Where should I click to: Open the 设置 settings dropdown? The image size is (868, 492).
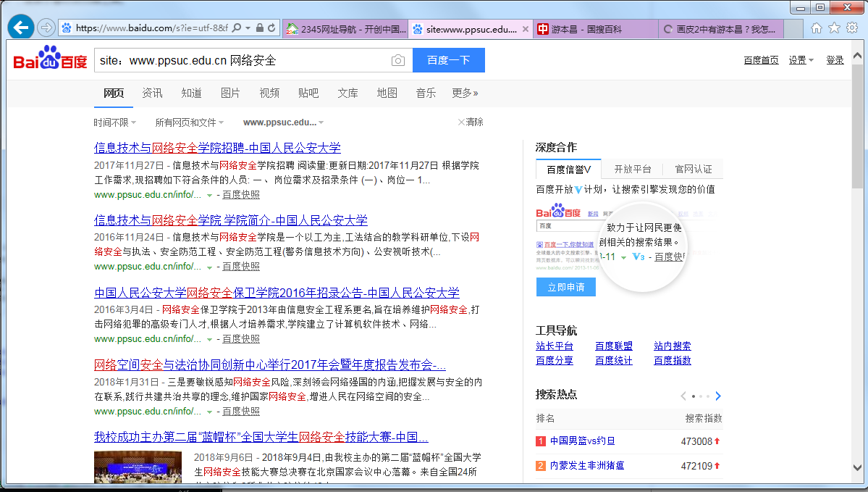pyautogui.click(x=801, y=60)
